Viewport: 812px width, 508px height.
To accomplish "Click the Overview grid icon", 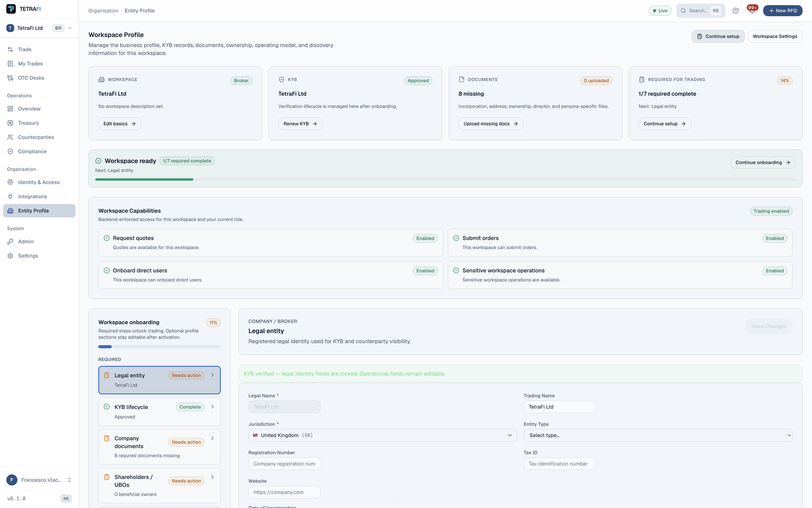I will 10,109.
